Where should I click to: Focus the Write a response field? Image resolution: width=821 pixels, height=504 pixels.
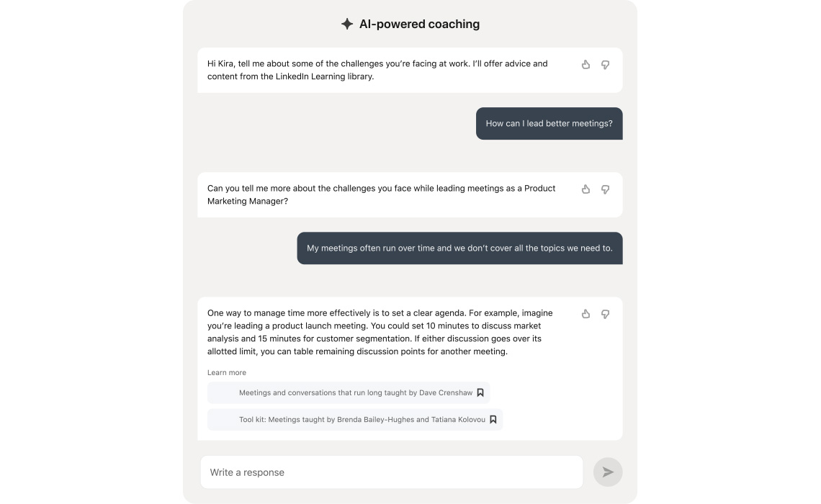[x=392, y=472]
